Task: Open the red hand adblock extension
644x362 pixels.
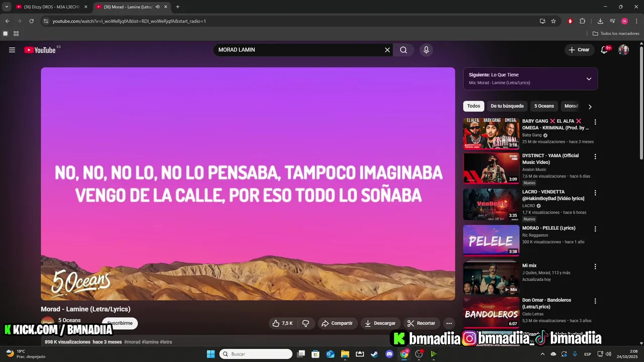Action: (x=570, y=21)
